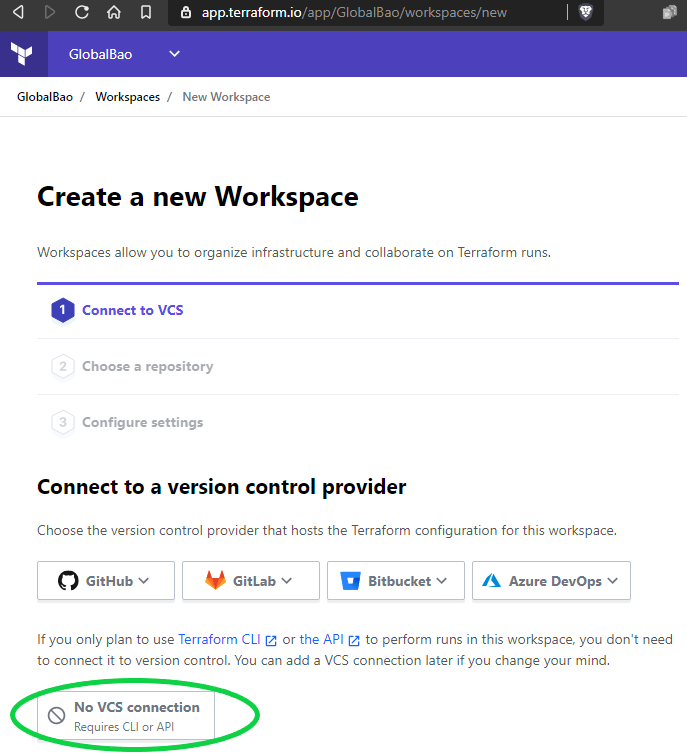Choose the No VCS connection button
The image size is (687, 753).
pos(126,716)
